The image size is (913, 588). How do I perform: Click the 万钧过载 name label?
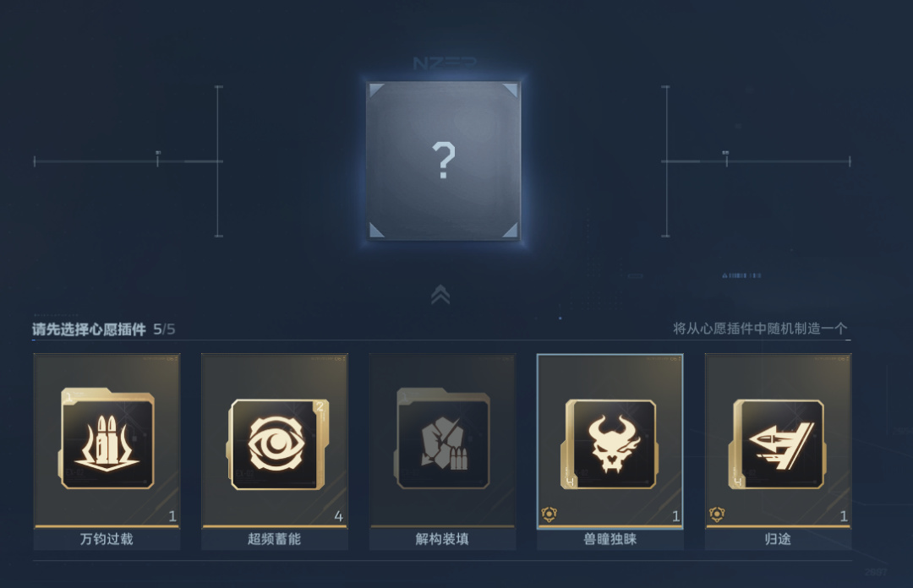point(107,539)
